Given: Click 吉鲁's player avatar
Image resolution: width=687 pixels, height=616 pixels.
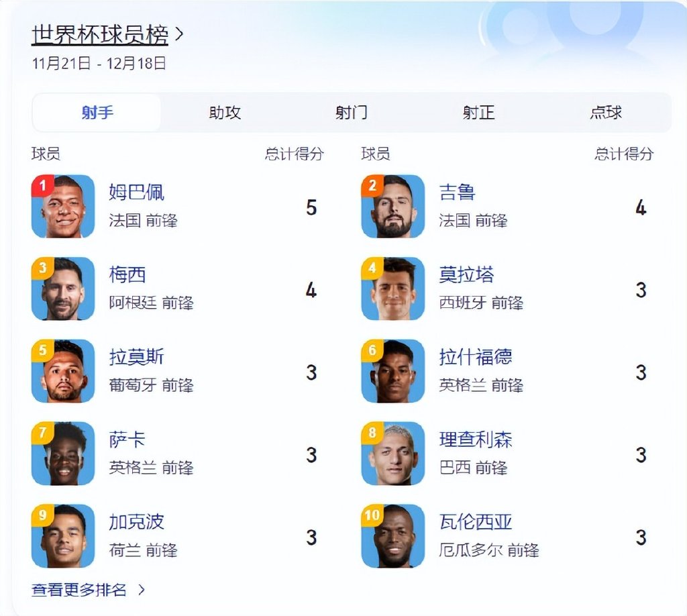Looking at the screenshot, I should 393,207.
